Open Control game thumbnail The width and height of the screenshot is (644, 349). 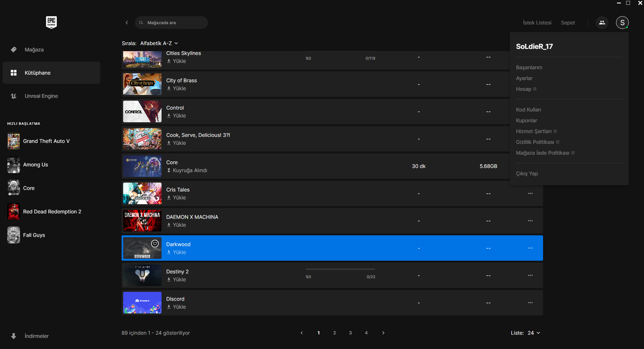[142, 111]
